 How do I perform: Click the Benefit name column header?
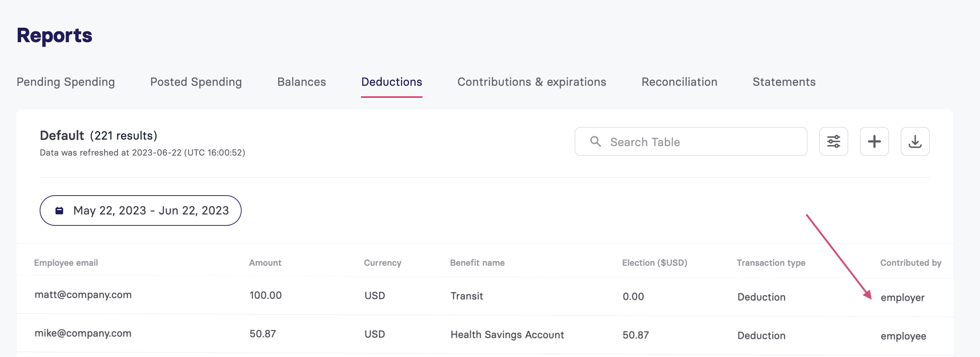point(477,263)
